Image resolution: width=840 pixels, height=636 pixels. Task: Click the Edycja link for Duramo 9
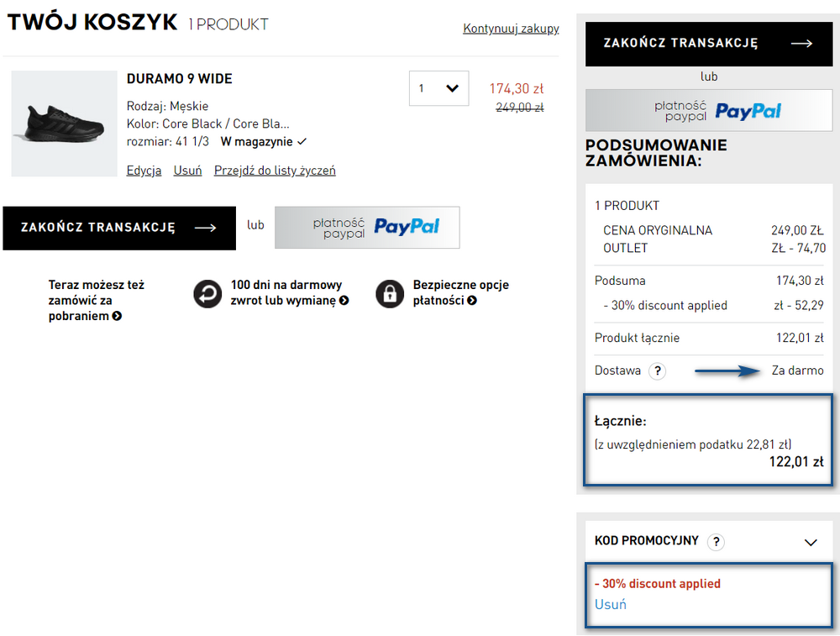(144, 171)
